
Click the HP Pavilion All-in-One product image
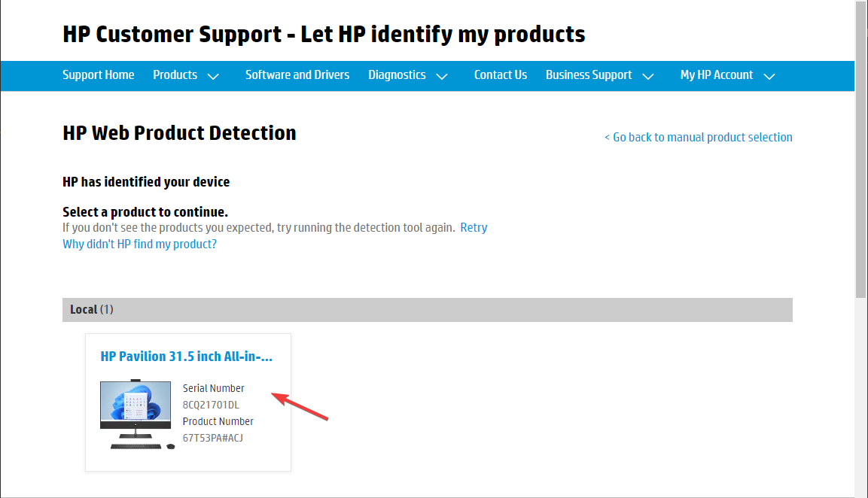137,414
